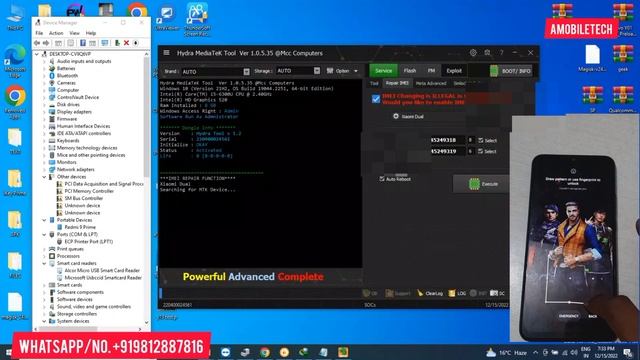Expand the Display adapters node
Viewport: 640px width, 360px height.
[44, 112]
